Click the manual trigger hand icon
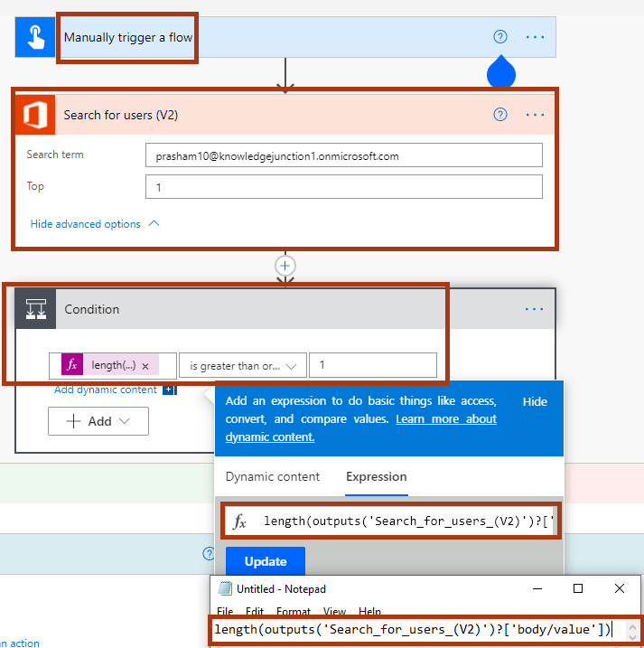Screen dimensions: 644x648 [35, 37]
